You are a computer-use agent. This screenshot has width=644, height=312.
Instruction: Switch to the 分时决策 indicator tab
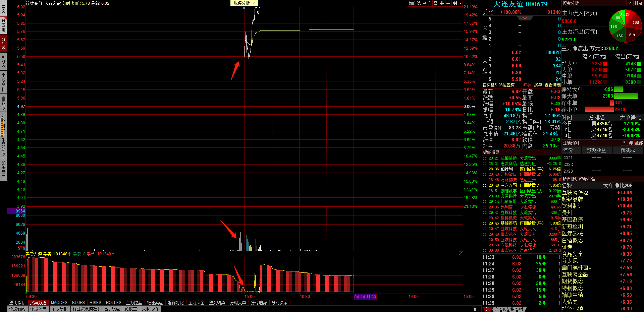[x=279, y=303]
